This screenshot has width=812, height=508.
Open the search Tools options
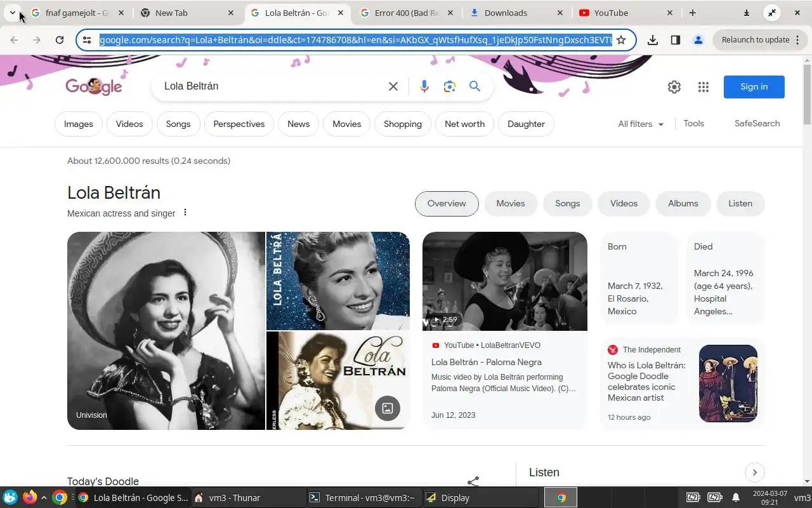click(x=693, y=123)
